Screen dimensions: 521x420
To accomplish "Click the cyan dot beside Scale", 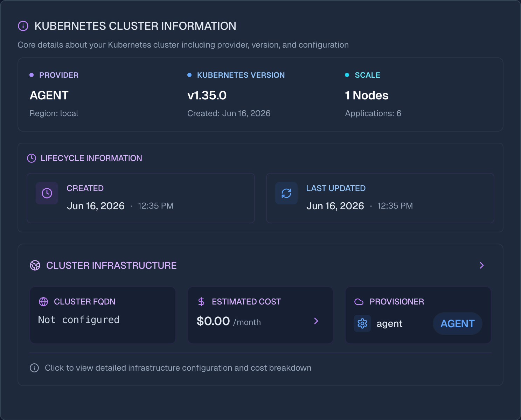I will [347, 75].
